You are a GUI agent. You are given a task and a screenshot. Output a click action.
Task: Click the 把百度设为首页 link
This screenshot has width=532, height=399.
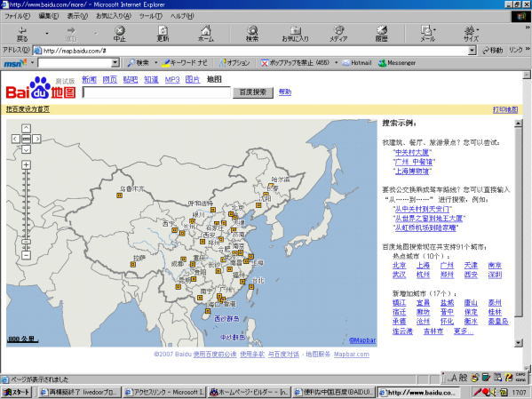tap(28, 109)
